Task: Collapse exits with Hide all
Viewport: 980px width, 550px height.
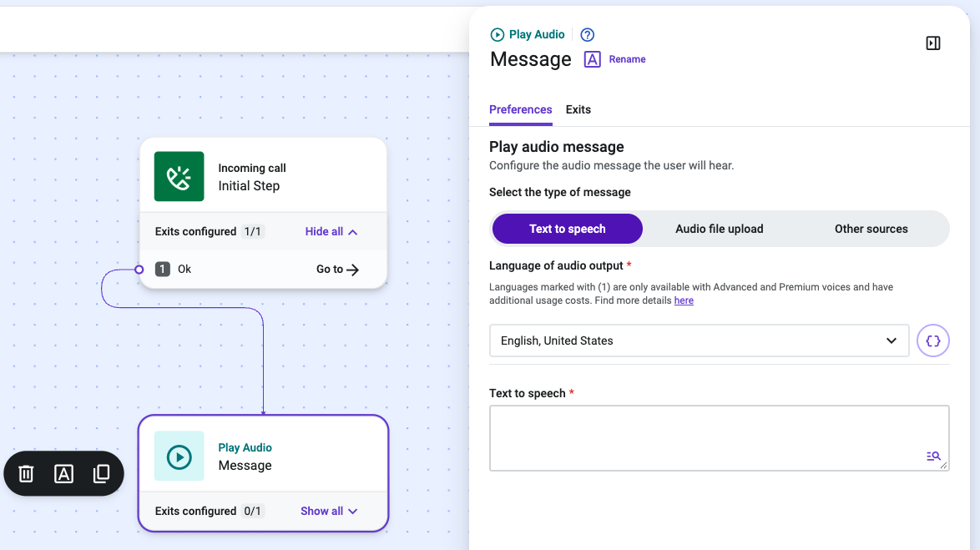Action: point(331,232)
